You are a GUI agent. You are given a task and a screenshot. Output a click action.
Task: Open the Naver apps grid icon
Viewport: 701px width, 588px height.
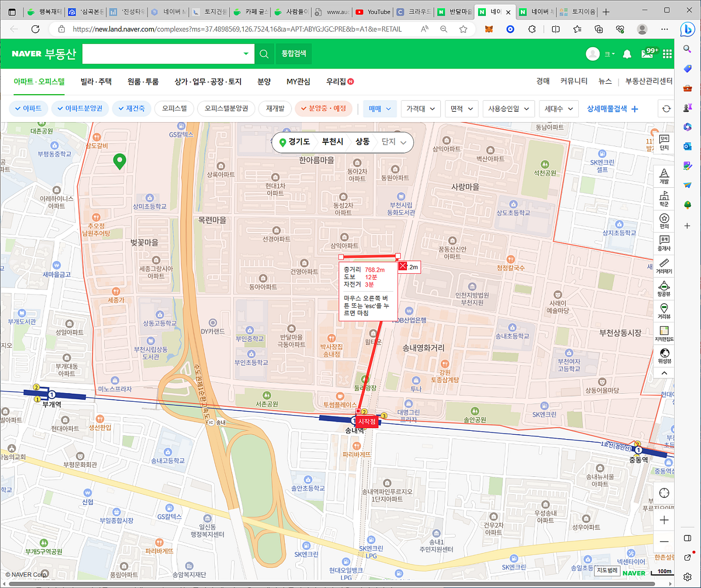(x=667, y=54)
